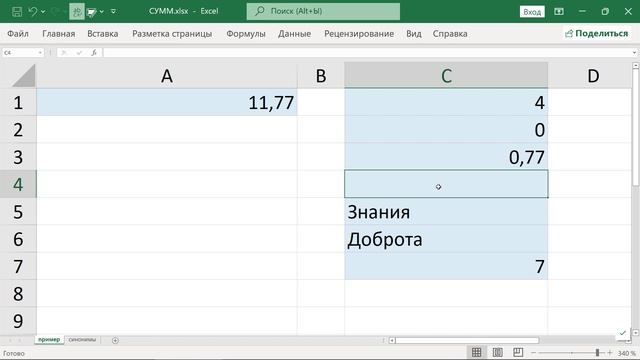Switch to Page Break Preview icon
The height and width of the screenshot is (360, 640).
pyautogui.click(x=518, y=352)
